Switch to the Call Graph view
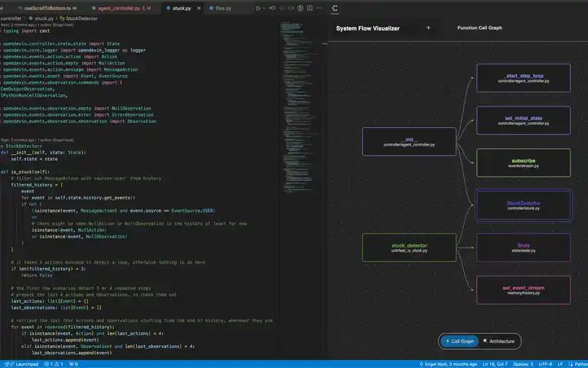Image resolution: width=588 pixels, height=368 pixels. click(x=459, y=341)
